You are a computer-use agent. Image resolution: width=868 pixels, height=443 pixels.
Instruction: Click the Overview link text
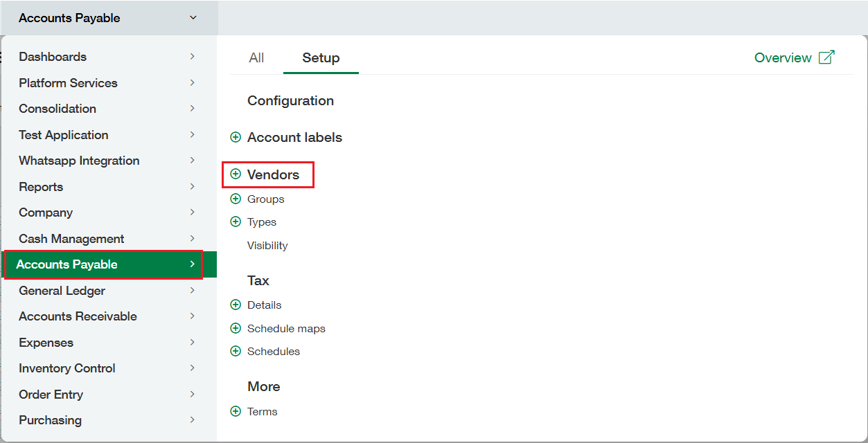pyautogui.click(x=783, y=58)
